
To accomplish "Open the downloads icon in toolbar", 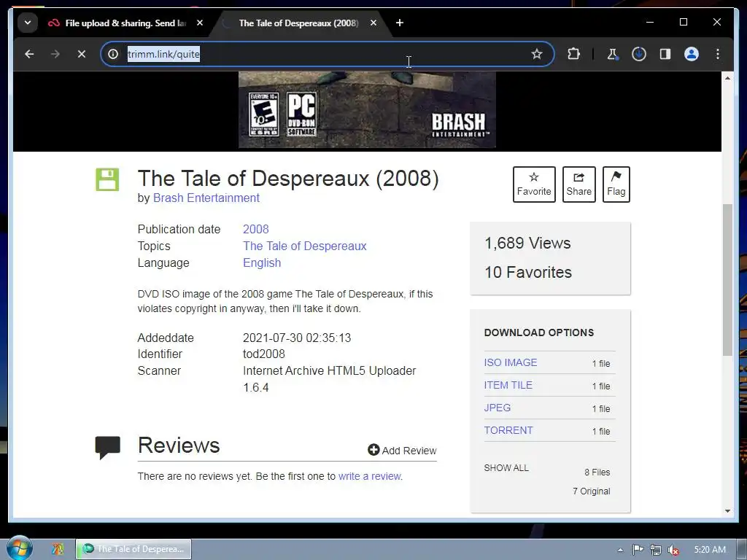I will [x=639, y=54].
